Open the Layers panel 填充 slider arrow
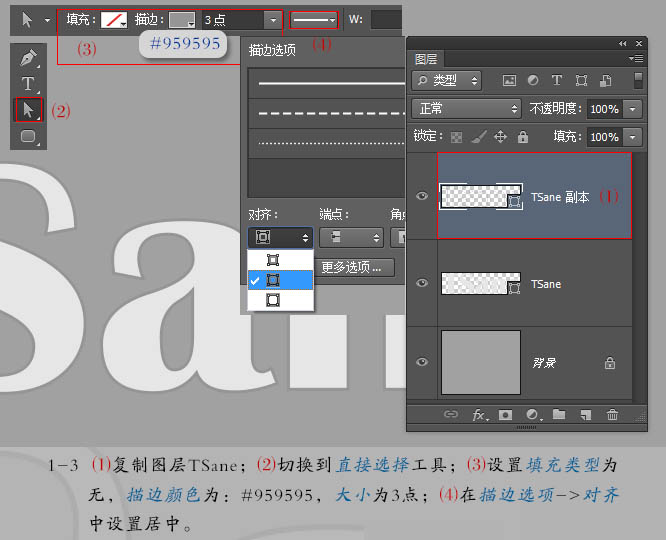The height and width of the screenshot is (540, 666). tap(632, 137)
